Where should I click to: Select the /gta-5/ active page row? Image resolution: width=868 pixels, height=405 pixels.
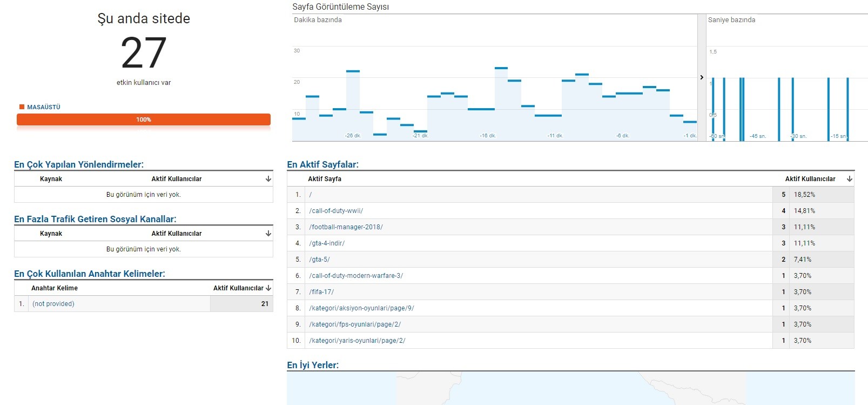click(570, 260)
